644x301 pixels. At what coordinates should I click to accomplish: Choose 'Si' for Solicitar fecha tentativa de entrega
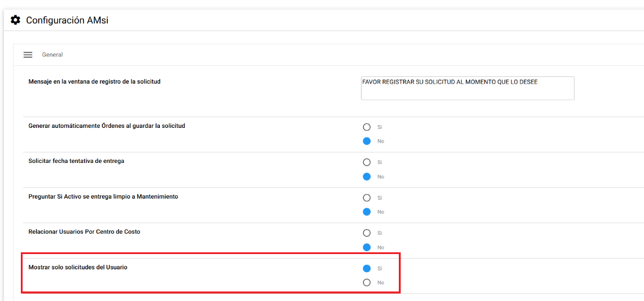367,162
